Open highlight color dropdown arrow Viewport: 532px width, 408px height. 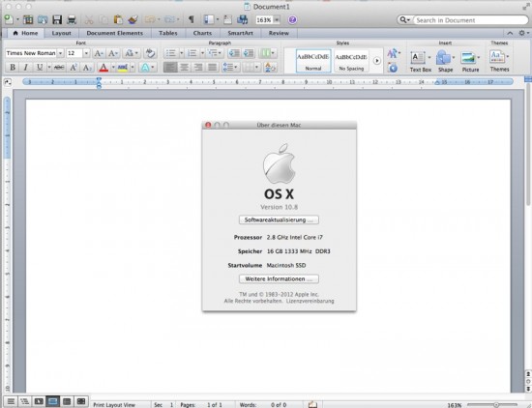tap(133, 67)
